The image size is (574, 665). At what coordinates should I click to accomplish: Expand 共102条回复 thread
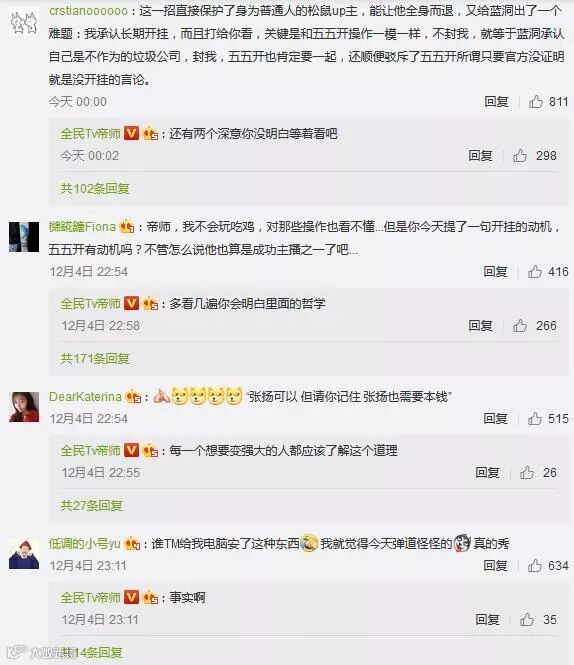[x=95, y=188]
